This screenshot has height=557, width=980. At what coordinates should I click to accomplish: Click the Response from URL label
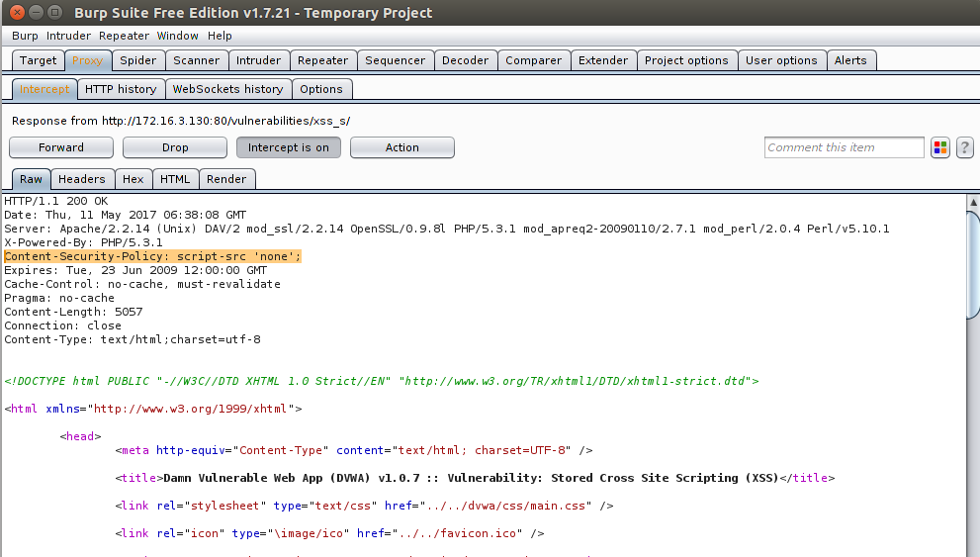point(181,121)
